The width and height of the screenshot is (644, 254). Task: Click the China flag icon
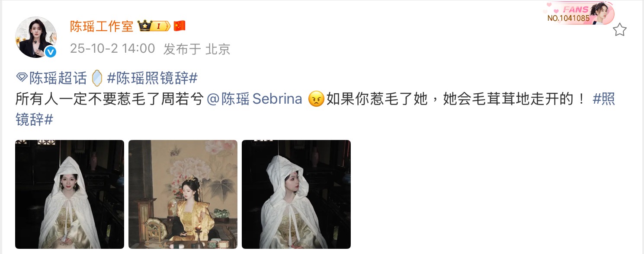179,26
